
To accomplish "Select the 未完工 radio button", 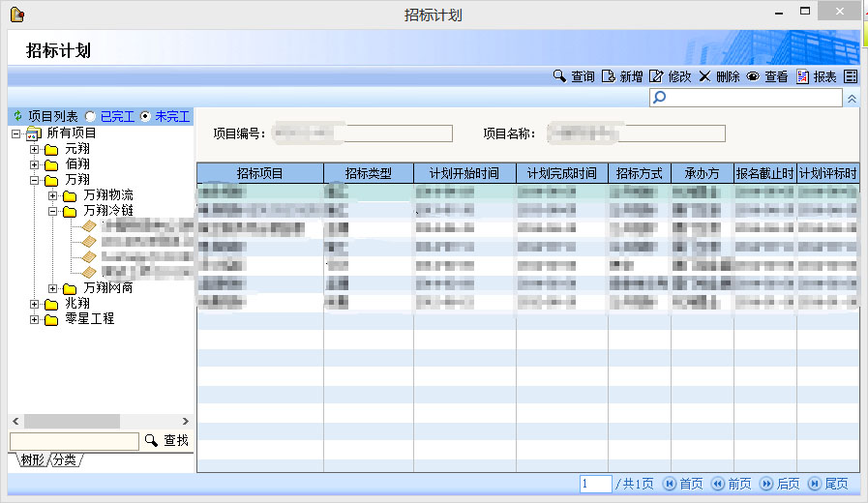I will (145, 116).
